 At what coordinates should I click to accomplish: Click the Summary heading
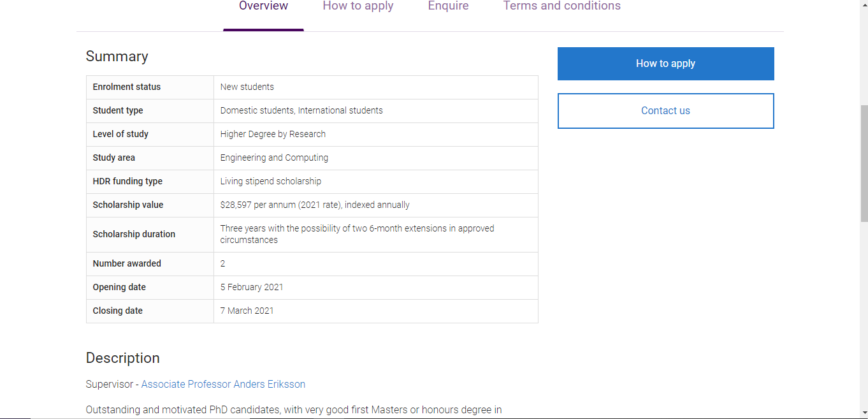coord(117,57)
